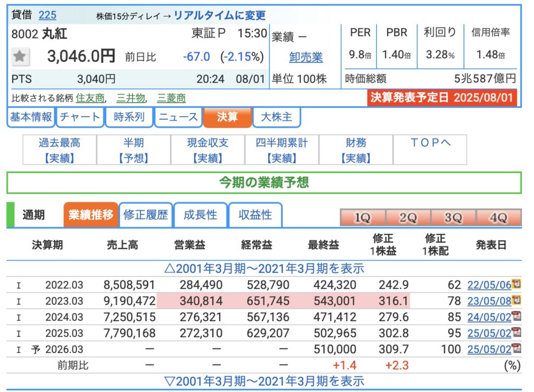Open comparison stock 住友商
The image size is (534, 392).
(x=90, y=98)
